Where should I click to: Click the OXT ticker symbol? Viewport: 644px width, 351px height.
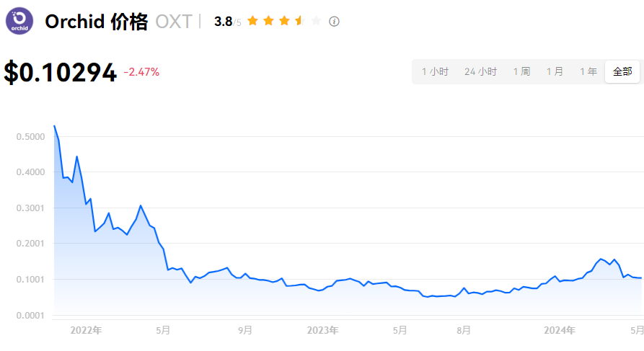tap(174, 22)
